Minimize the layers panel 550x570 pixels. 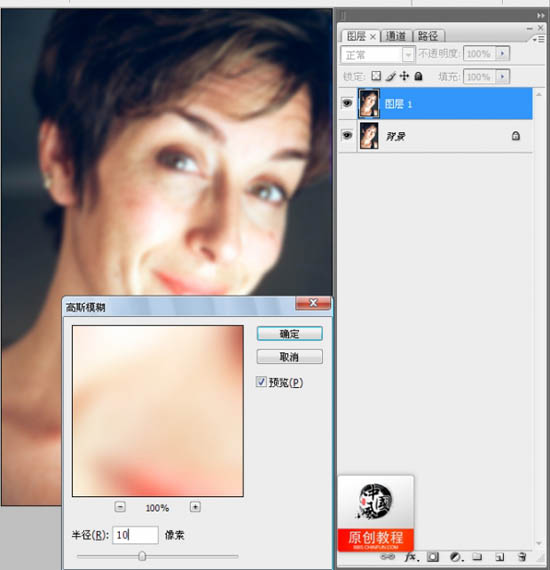coord(529,28)
